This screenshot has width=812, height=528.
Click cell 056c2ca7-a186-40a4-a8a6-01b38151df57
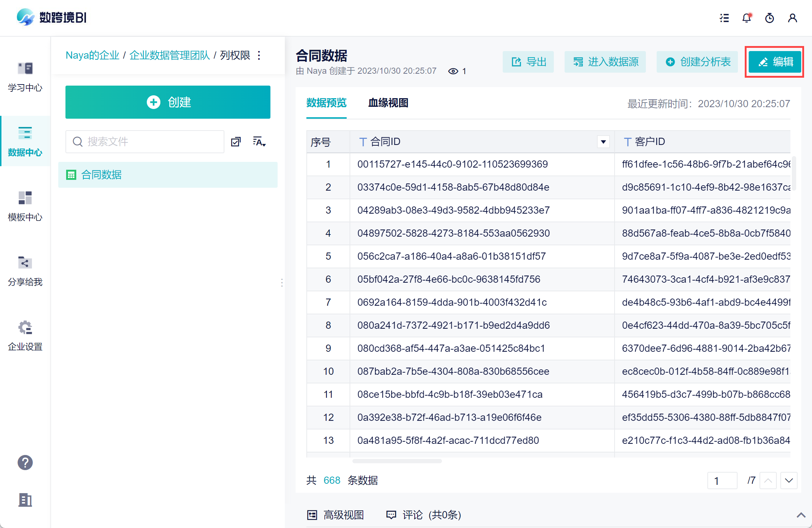pyautogui.click(x=482, y=256)
